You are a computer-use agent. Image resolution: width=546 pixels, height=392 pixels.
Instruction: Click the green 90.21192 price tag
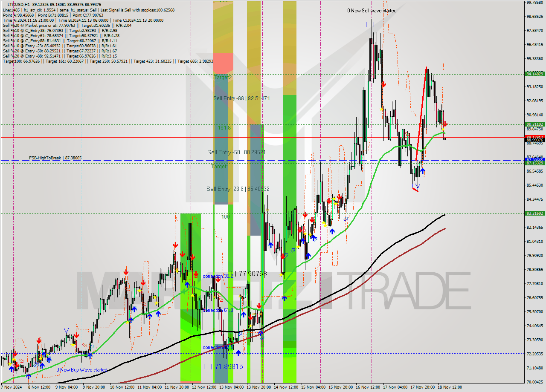[535, 124]
